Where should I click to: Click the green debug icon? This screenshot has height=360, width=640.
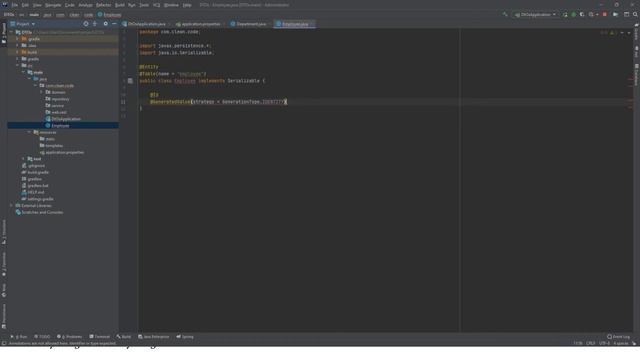coord(573,15)
